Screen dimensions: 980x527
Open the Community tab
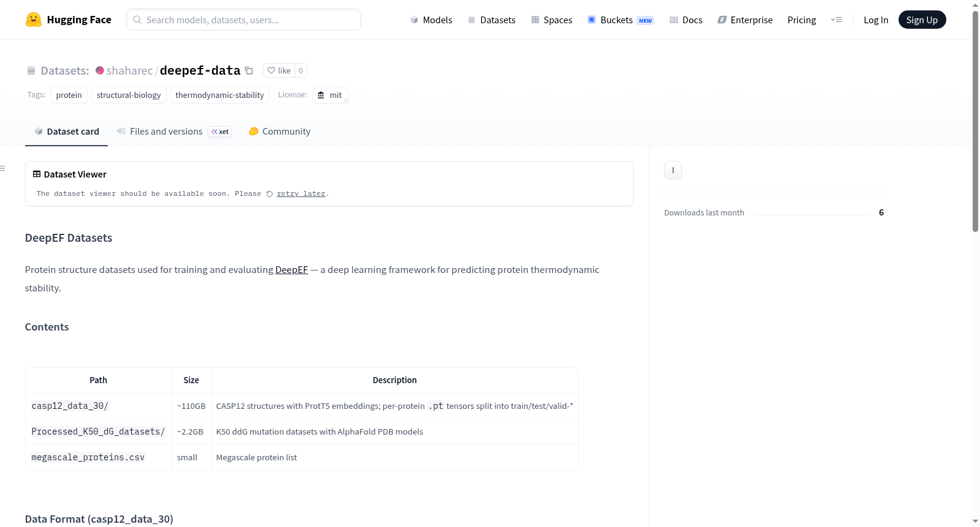(280, 132)
